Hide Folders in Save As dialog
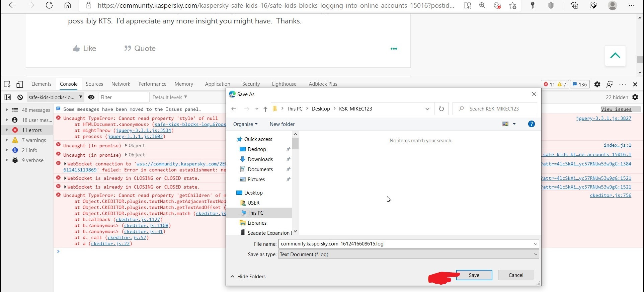Image resolution: width=644 pixels, height=292 pixels. pyautogui.click(x=248, y=277)
